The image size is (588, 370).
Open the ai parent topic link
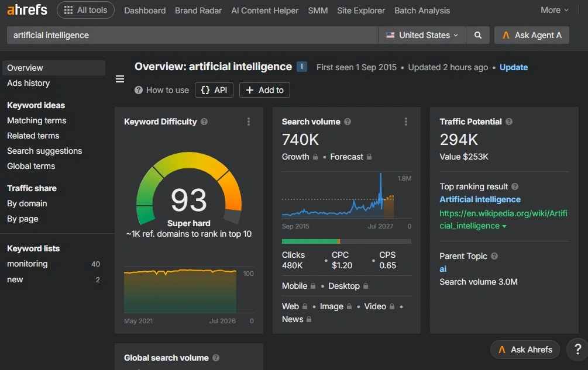[443, 269]
